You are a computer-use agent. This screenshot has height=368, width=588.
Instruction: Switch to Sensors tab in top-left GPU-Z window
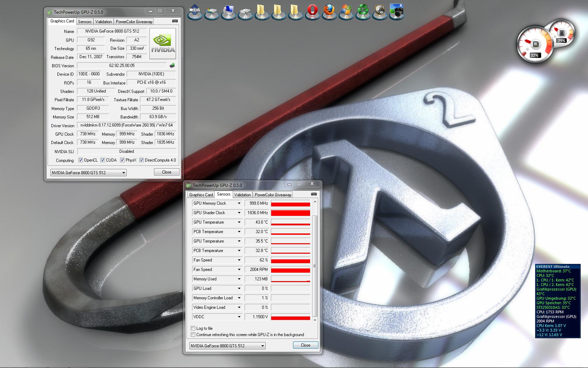point(85,22)
